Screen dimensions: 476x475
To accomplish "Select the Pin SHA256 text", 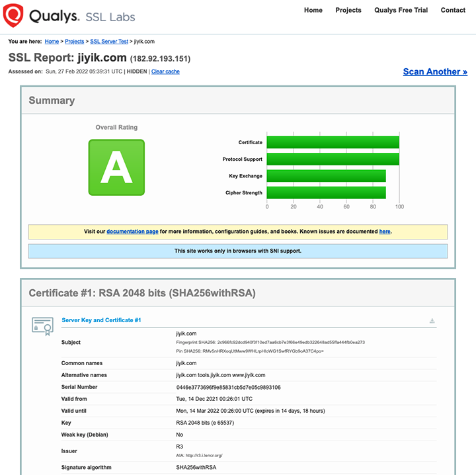I will 250,351.
